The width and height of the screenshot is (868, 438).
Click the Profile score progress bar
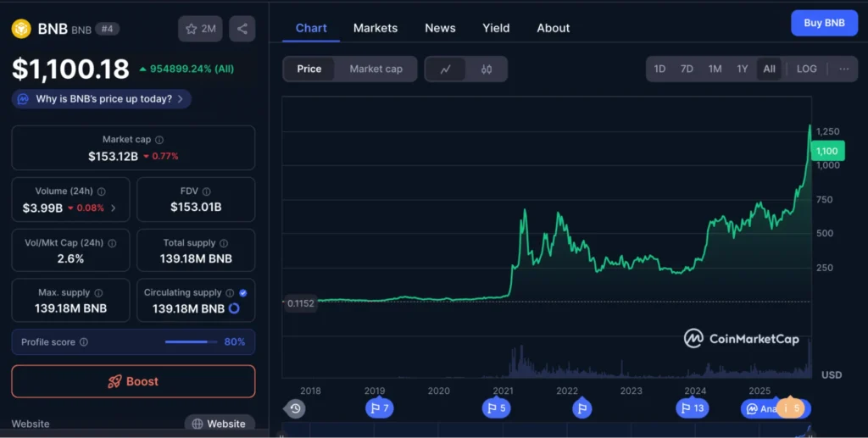(x=188, y=342)
